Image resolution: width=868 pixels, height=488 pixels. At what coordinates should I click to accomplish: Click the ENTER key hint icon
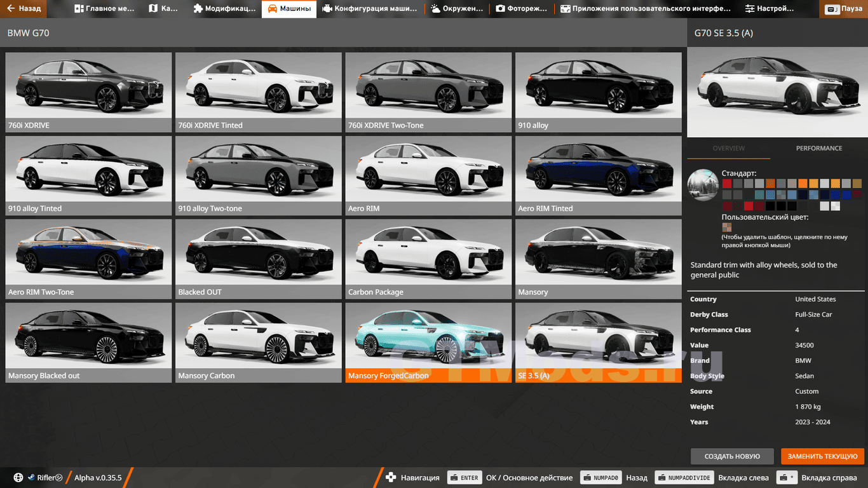click(x=464, y=478)
